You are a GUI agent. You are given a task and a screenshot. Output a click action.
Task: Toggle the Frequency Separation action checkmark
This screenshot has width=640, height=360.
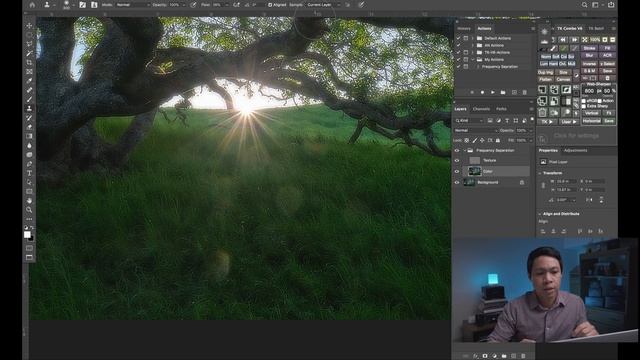point(458,67)
